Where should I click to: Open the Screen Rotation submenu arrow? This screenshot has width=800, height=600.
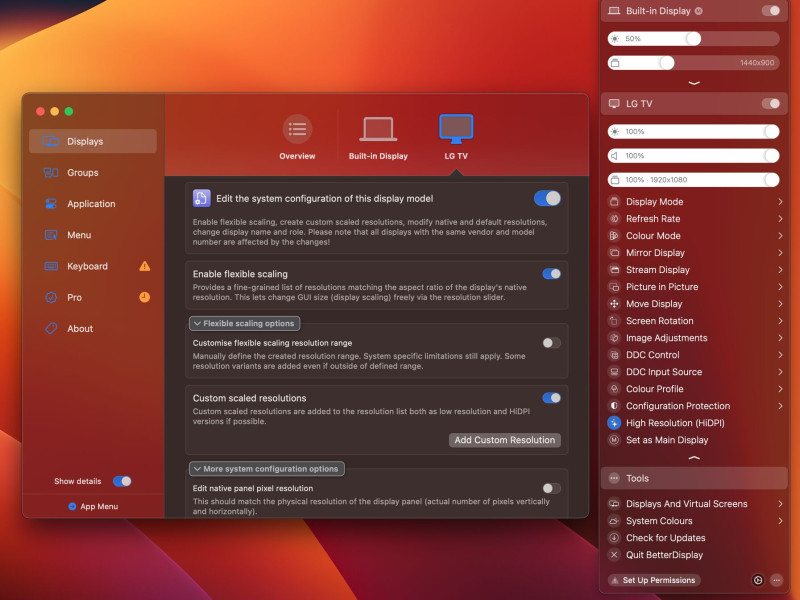coord(781,321)
